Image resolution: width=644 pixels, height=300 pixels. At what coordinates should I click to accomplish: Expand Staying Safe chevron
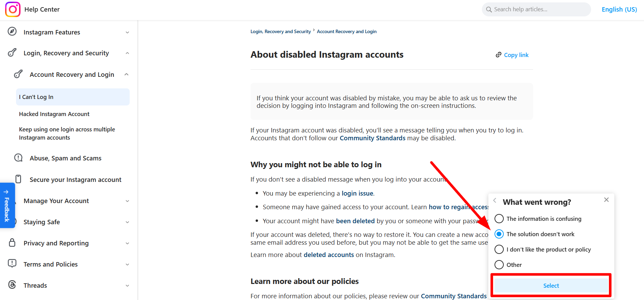coord(127,222)
